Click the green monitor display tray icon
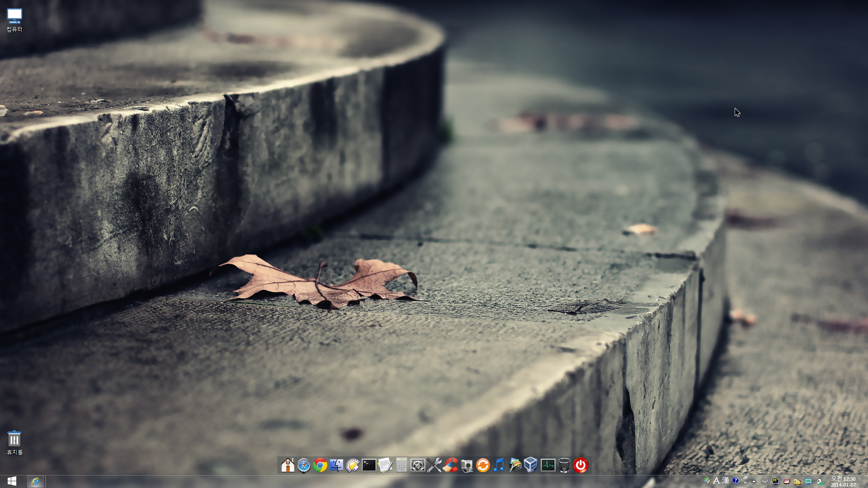This screenshot has height=488, width=868. tap(808, 481)
